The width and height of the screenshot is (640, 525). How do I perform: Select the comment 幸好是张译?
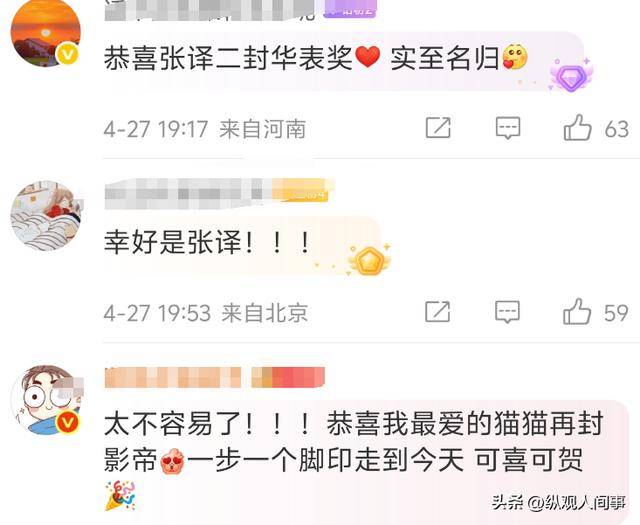(x=208, y=242)
